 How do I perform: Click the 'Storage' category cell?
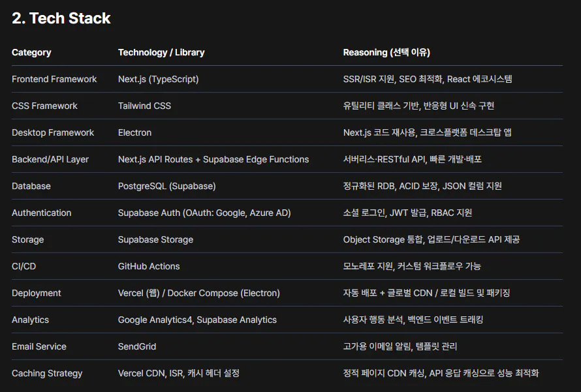tap(28, 240)
